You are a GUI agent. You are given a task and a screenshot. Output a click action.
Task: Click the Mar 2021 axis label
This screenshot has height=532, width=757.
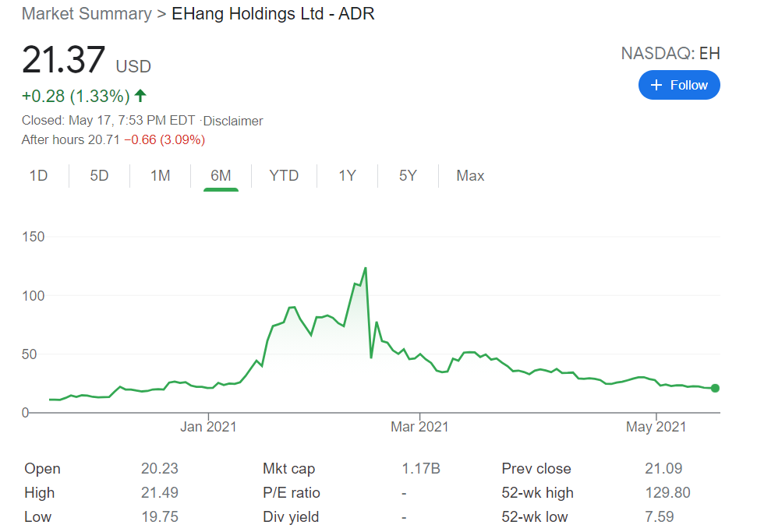tap(419, 427)
